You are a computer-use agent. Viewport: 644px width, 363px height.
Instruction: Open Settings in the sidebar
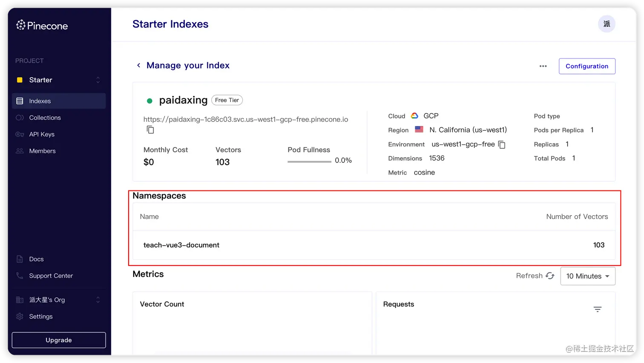point(59,317)
